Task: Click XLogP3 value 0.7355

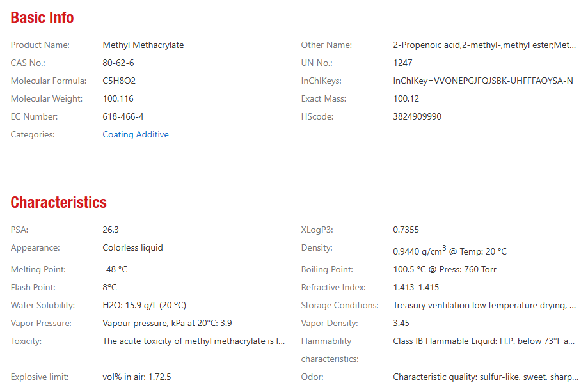Action: 406,230
